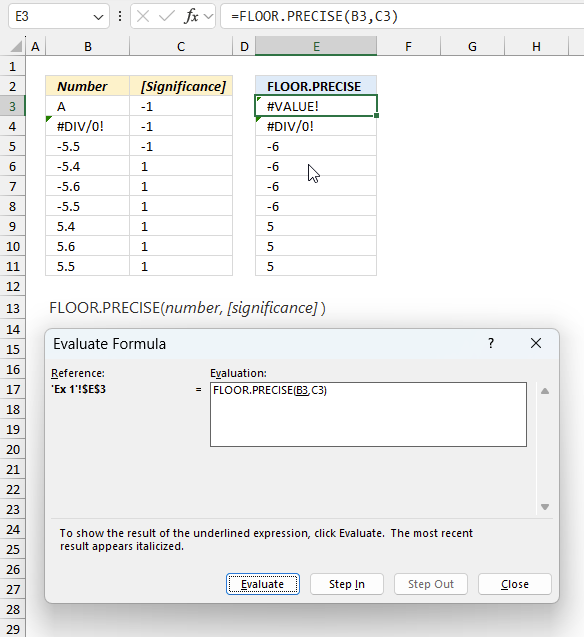Click the Evaluate button
This screenshot has height=637, width=584.
click(263, 584)
